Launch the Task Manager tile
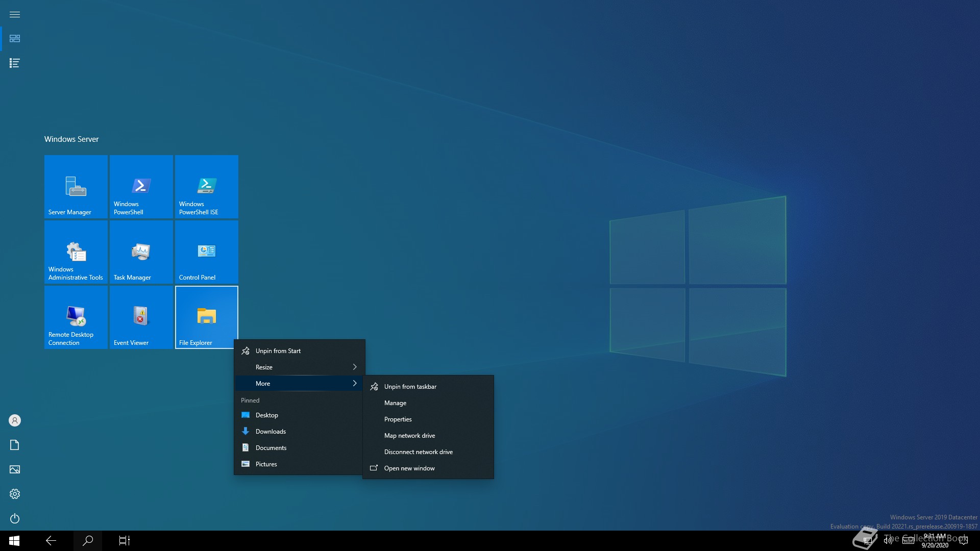 point(141,252)
